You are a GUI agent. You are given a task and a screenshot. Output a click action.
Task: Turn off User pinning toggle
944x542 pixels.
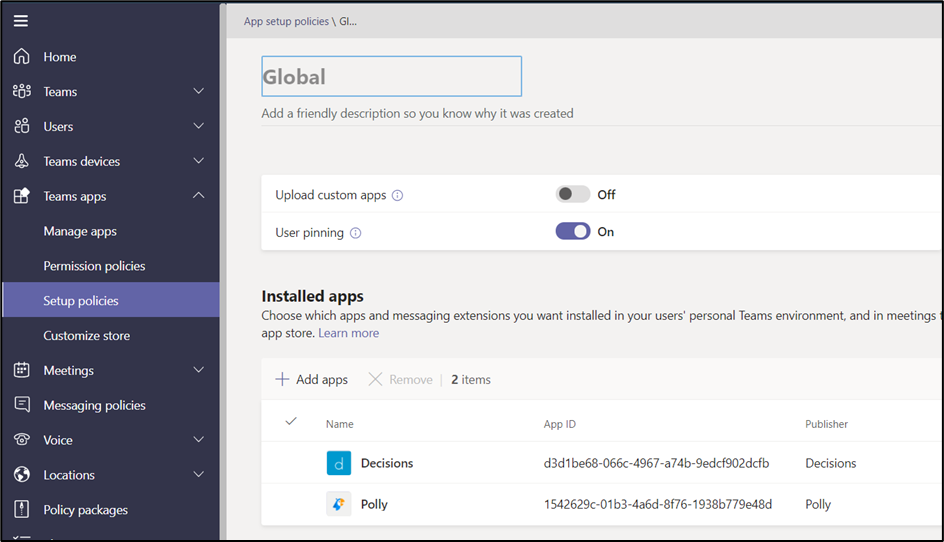(x=573, y=231)
